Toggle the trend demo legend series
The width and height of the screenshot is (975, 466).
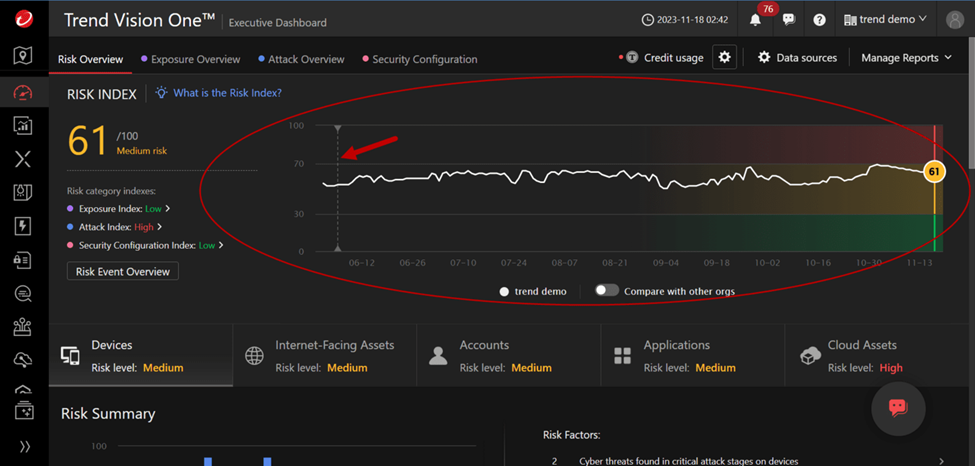coord(534,291)
